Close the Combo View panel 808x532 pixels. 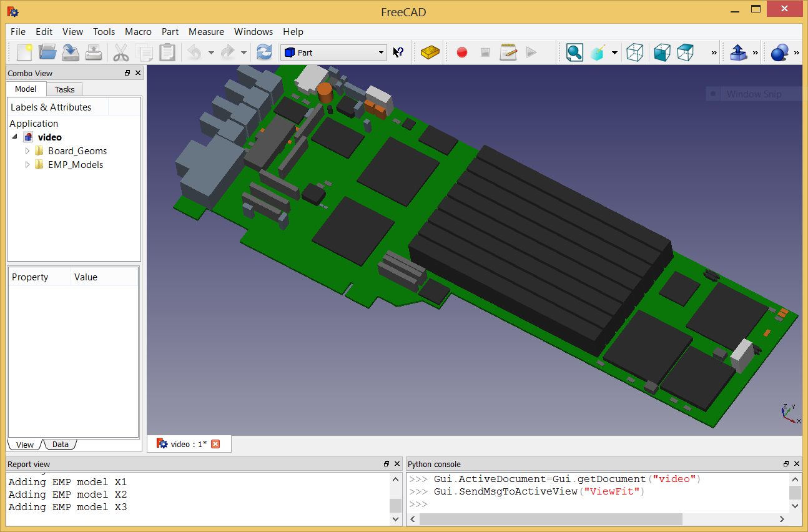point(138,73)
